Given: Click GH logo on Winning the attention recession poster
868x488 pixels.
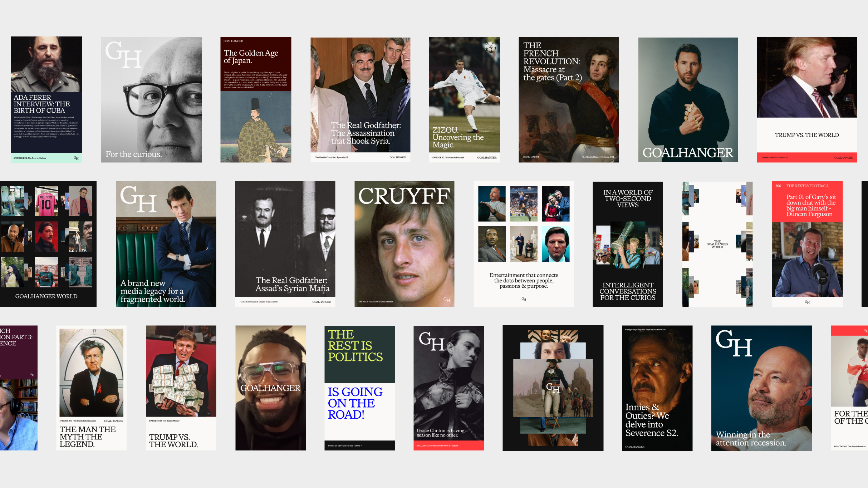Looking at the screenshot, I should tap(734, 343).
